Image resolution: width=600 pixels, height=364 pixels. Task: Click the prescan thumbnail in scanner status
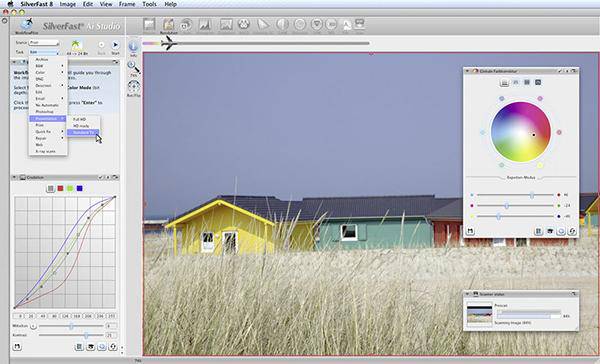[x=479, y=314]
